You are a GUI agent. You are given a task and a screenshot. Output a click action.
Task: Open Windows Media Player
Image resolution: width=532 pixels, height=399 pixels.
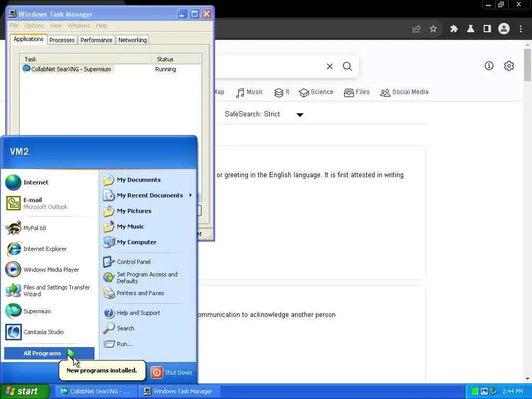pos(43,270)
